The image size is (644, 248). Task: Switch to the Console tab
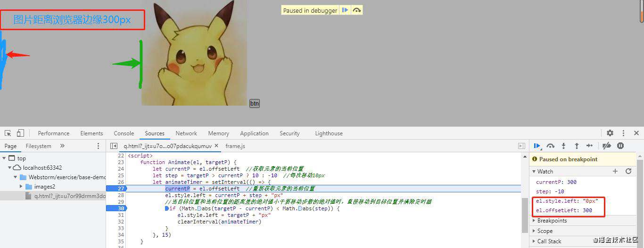[124, 133]
